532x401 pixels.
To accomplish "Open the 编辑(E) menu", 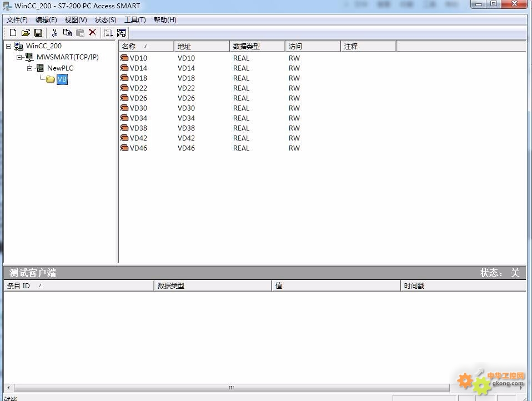I will coord(46,19).
